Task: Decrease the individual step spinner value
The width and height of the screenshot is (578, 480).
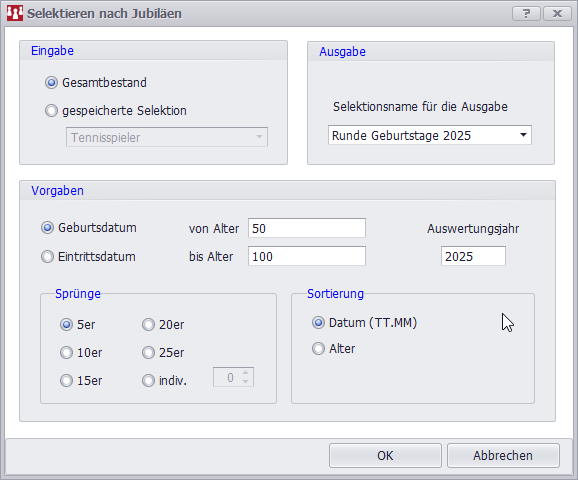Action: pyautogui.click(x=246, y=382)
